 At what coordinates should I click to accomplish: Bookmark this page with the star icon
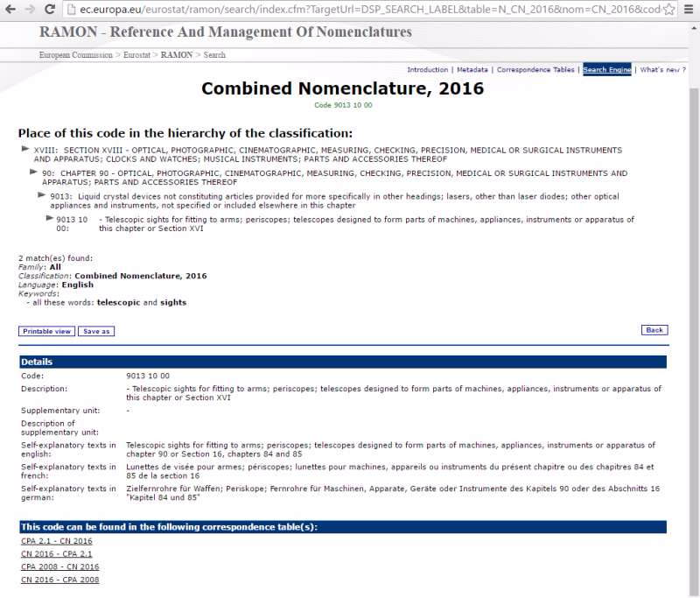tap(668, 9)
